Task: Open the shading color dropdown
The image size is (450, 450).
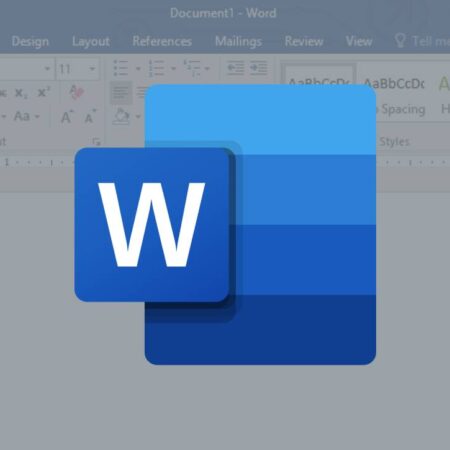Action: (x=138, y=117)
